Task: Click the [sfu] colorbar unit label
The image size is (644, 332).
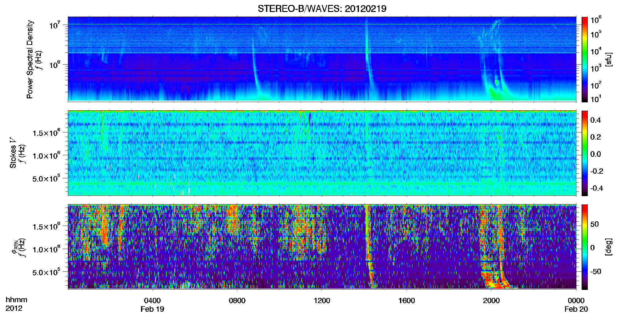Action: point(609,59)
